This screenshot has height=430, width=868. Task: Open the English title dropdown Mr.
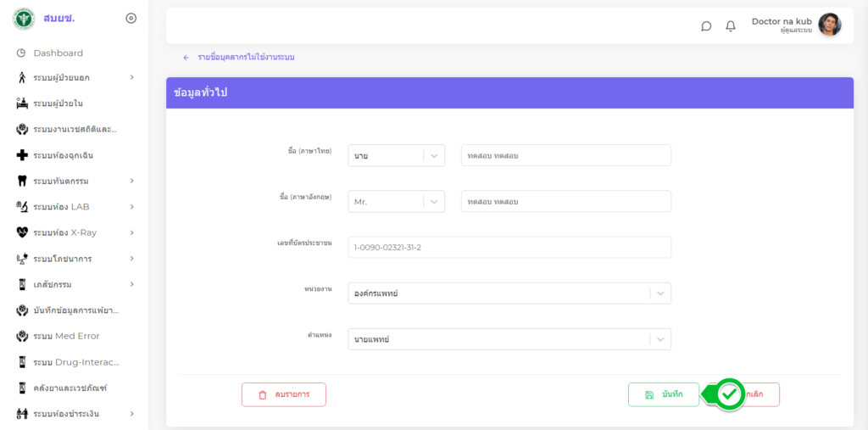pos(396,202)
